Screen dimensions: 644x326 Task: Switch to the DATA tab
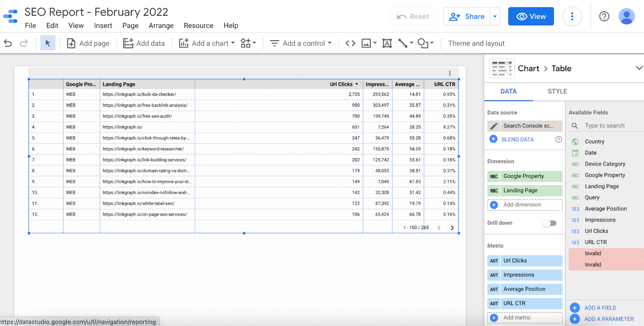pos(509,91)
